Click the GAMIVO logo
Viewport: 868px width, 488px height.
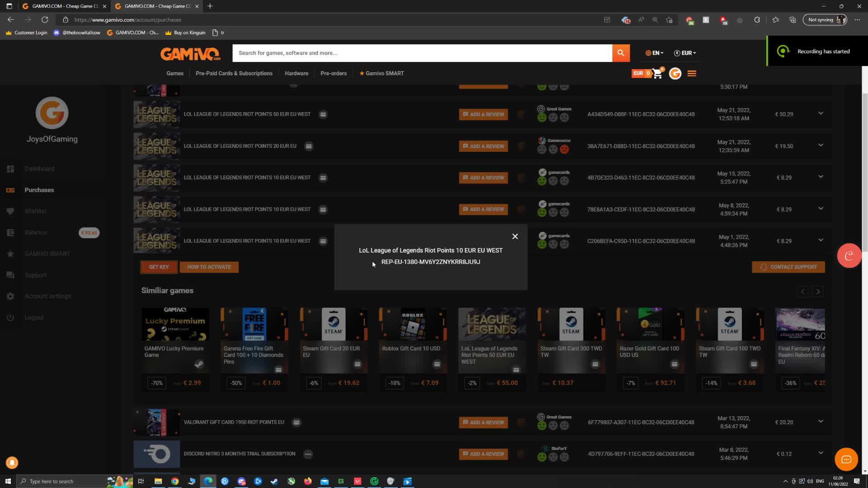point(190,54)
